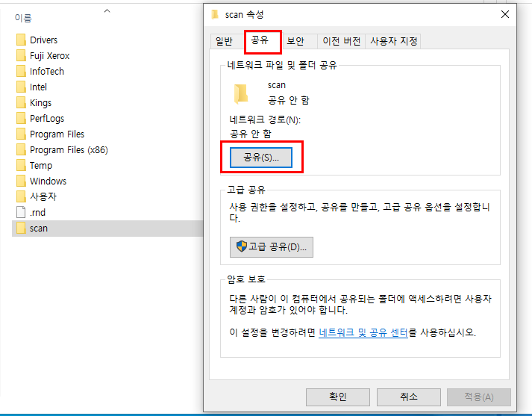Click the 이름 column header
532x416 pixels.
pos(23,18)
